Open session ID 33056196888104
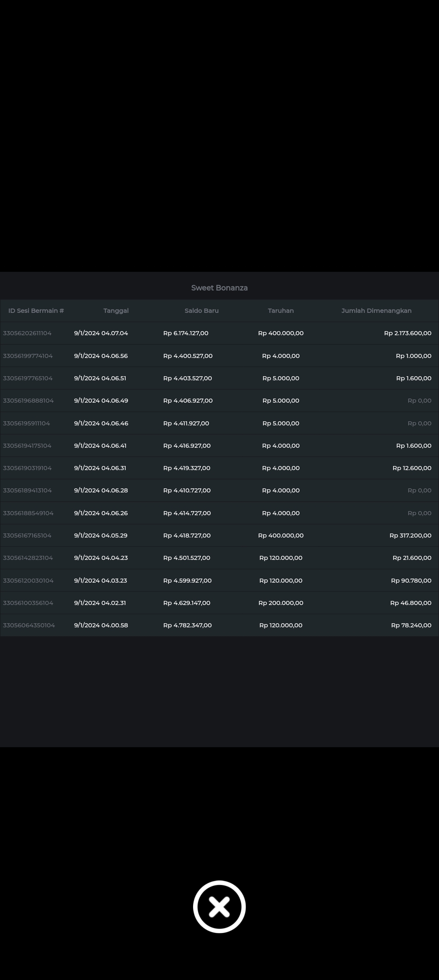439x980 pixels. [28, 401]
